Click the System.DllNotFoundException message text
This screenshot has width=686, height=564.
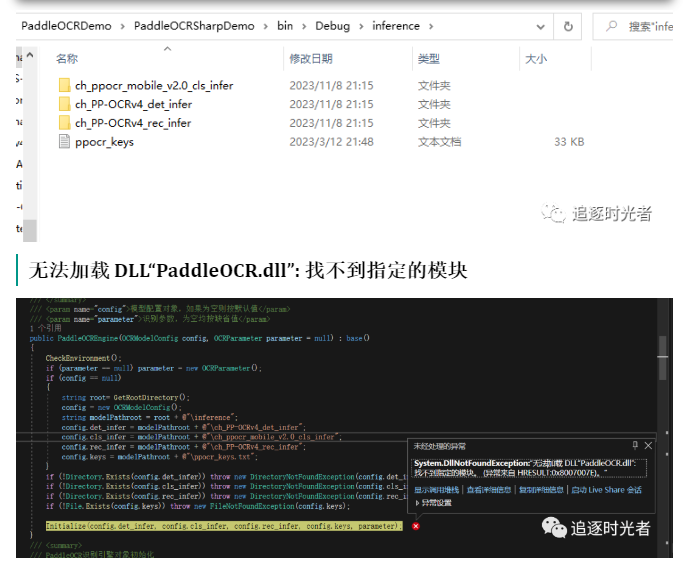pyautogui.click(x=528, y=467)
